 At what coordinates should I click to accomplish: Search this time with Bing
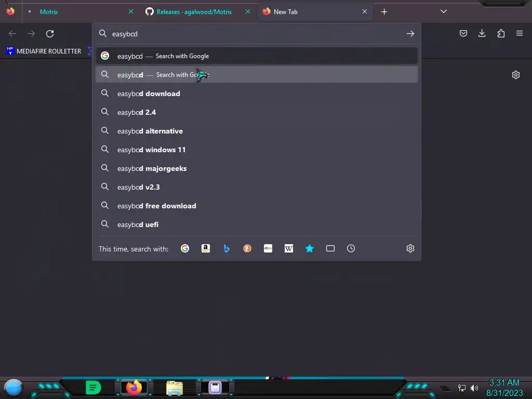(x=227, y=248)
